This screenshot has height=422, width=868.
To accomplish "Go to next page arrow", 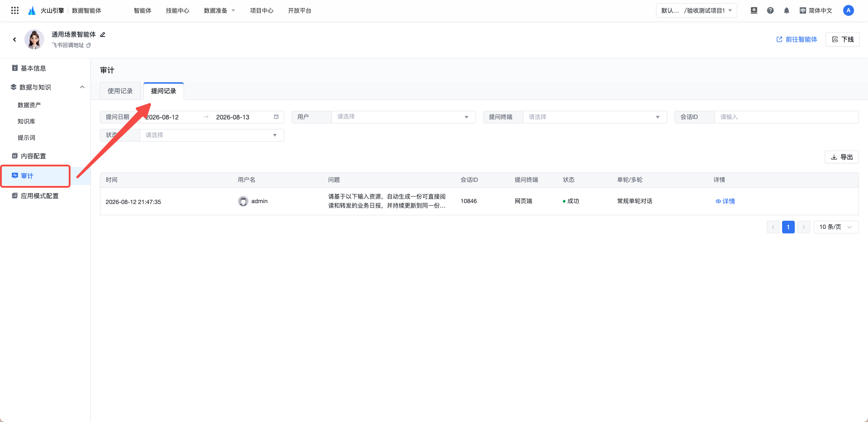I will (804, 227).
